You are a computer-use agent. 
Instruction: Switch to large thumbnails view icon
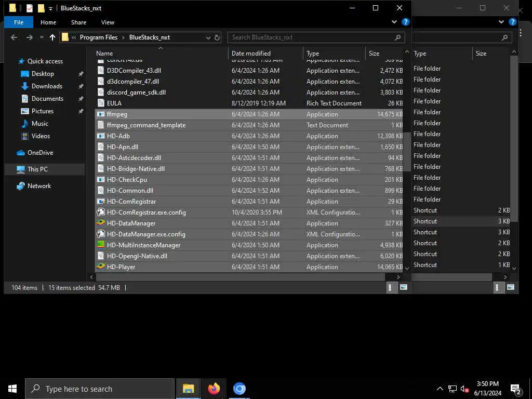click(403, 287)
